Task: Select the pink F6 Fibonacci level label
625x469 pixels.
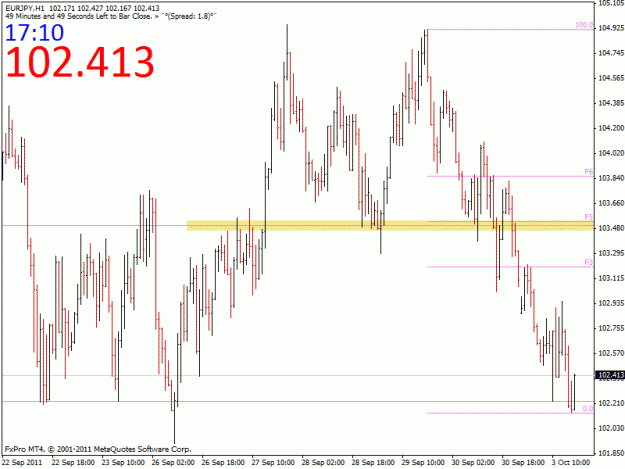Action: pyautogui.click(x=589, y=172)
